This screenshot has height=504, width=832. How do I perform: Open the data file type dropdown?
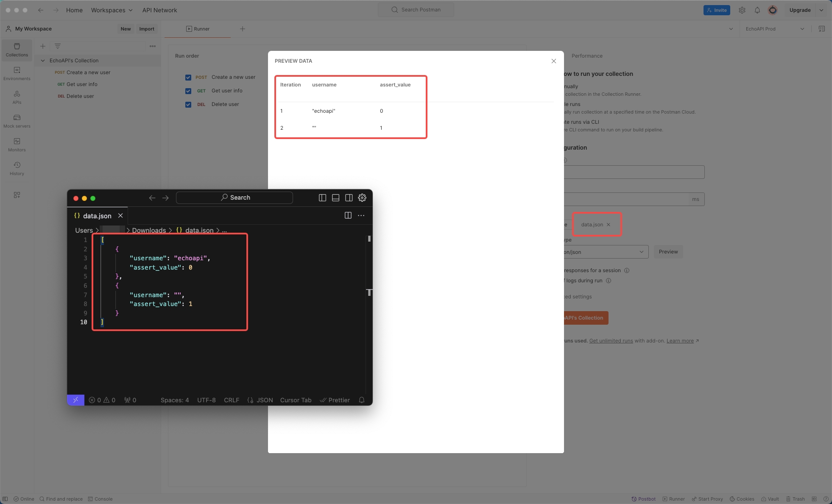coord(606,252)
